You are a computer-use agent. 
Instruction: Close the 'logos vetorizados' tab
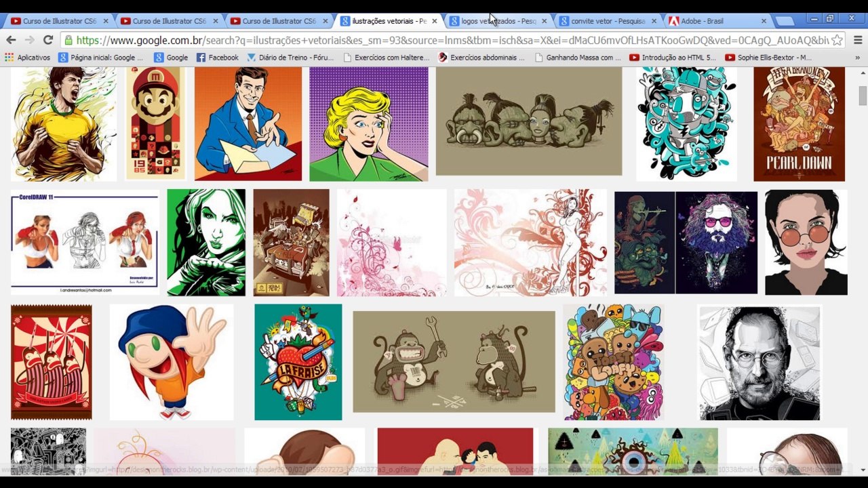click(x=544, y=21)
